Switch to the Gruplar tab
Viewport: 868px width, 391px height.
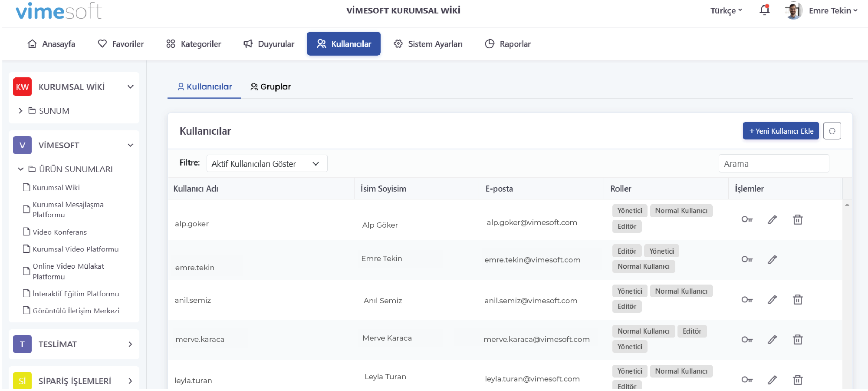[270, 86]
